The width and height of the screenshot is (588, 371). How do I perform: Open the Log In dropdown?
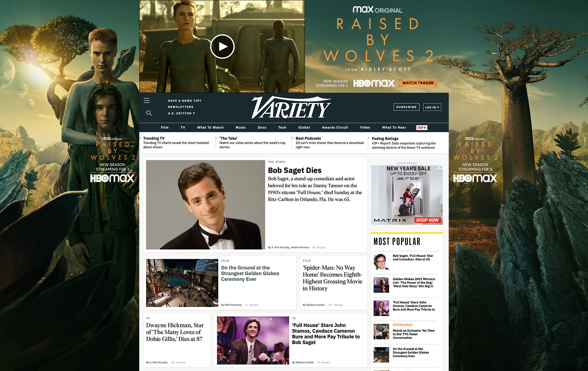tap(432, 107)
